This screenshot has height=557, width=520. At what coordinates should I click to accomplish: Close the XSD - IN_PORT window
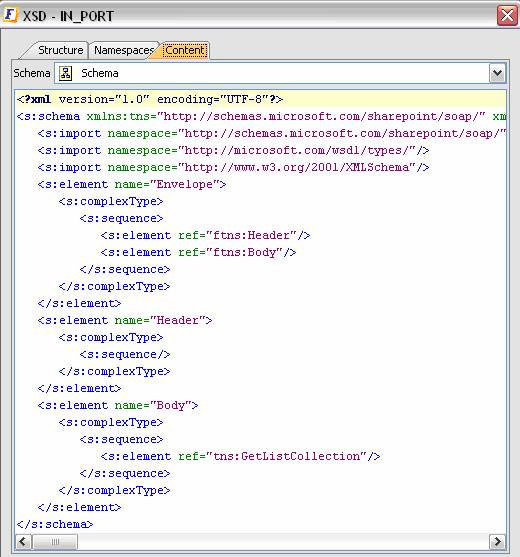[507, 16]
